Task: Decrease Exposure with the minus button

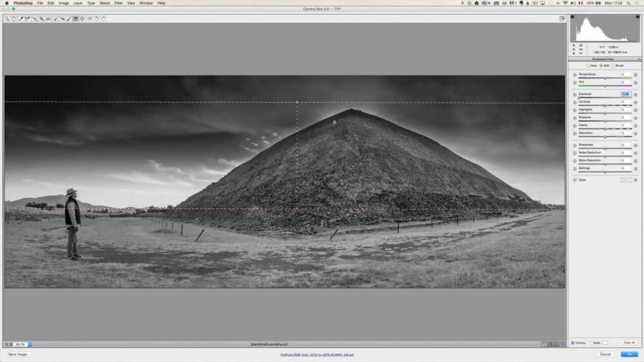Action: (575, 94)
